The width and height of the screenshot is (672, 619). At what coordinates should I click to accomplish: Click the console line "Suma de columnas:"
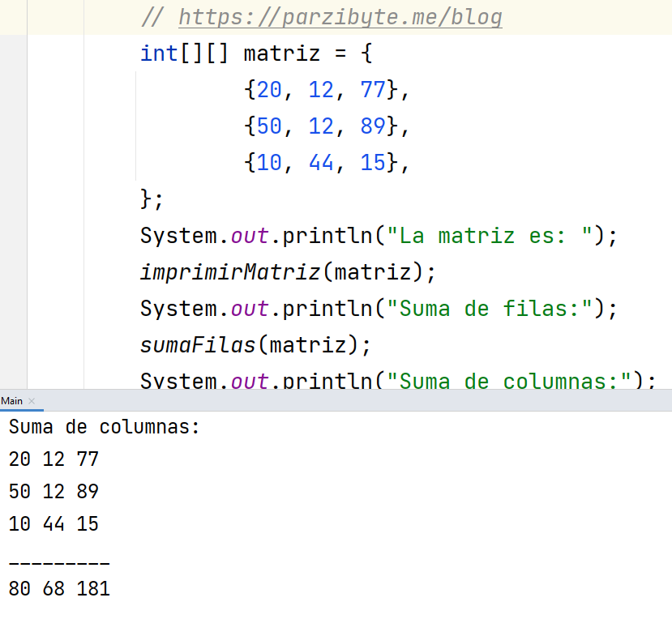tap(105, 427)
